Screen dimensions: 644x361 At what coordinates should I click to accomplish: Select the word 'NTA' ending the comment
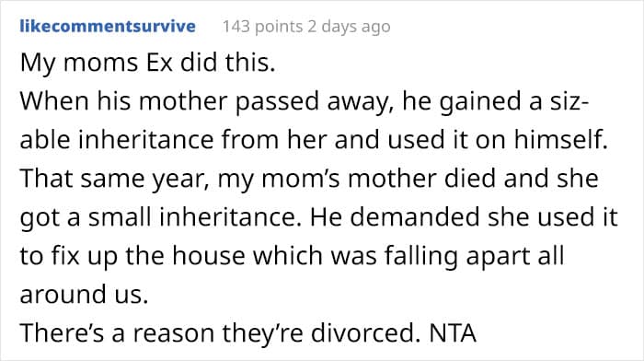[453, 333]
